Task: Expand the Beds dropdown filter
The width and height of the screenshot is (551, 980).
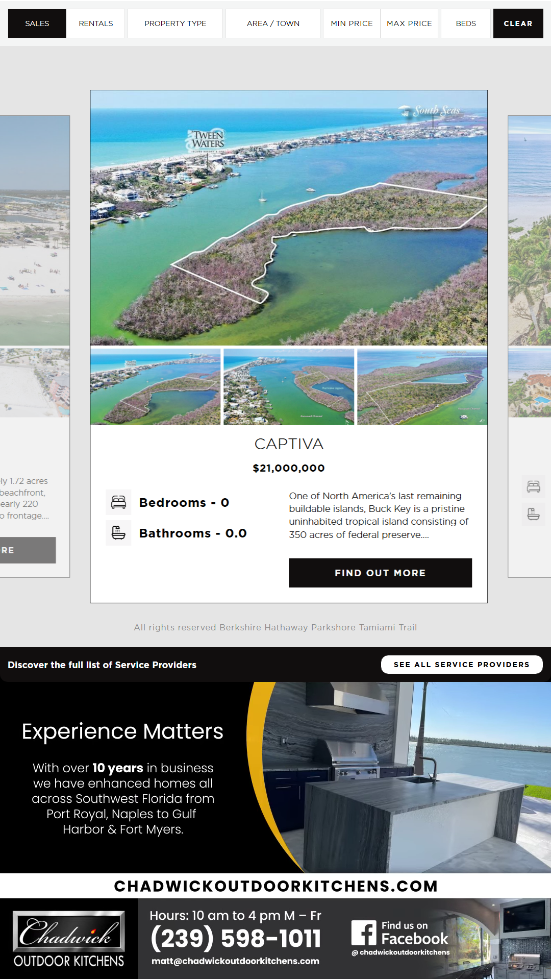Action: click(466, 23)
